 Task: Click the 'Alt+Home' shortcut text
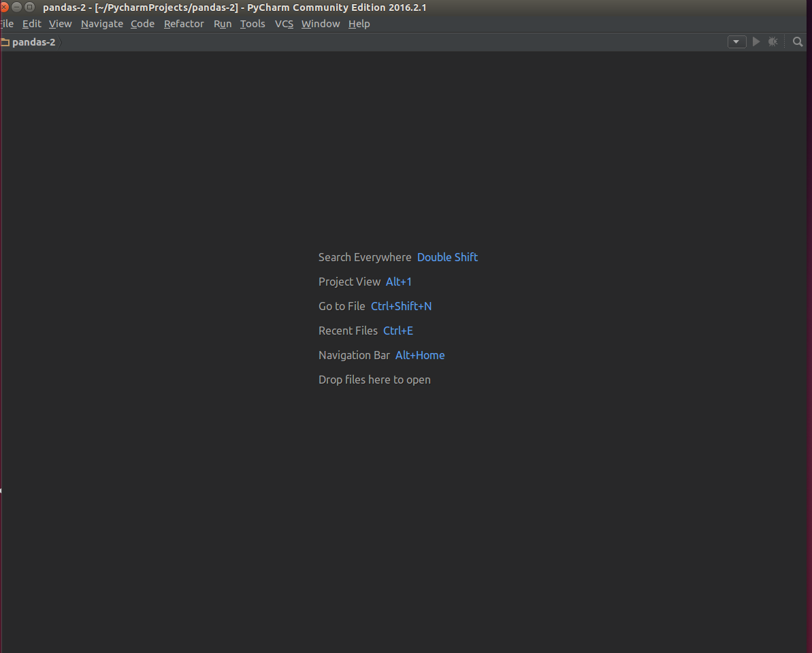[420, 356]
